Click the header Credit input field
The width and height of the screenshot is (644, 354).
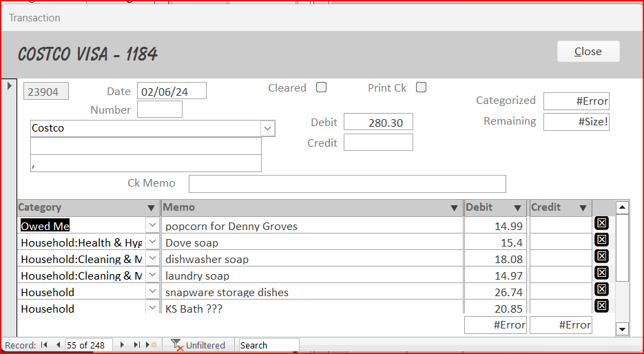coord(378,143)
